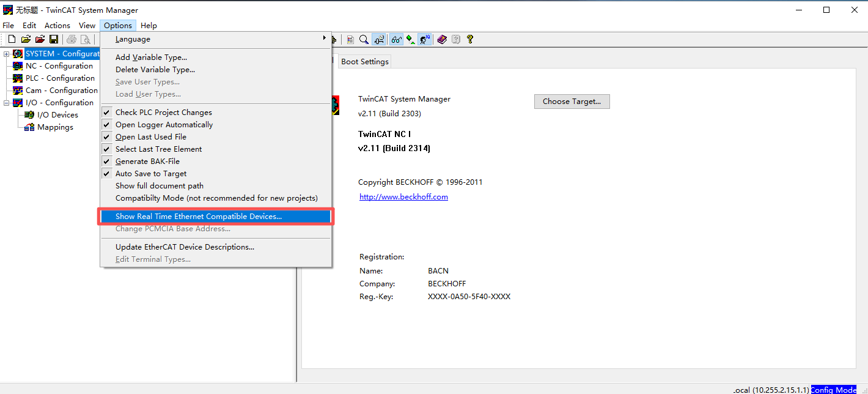The image size is (868, 394).
Task: Select PLC - Configuration in the tree
Action: [61, 78]
